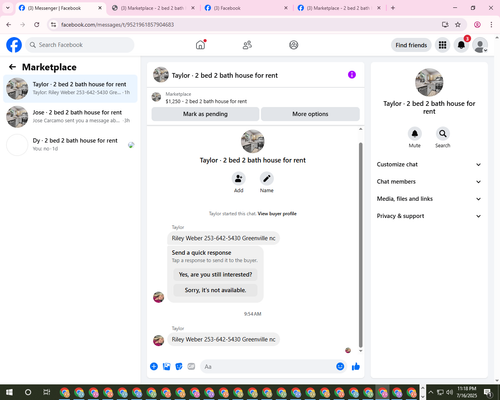
Task: Open Dy conversation in list
Action: pos(70,145)
